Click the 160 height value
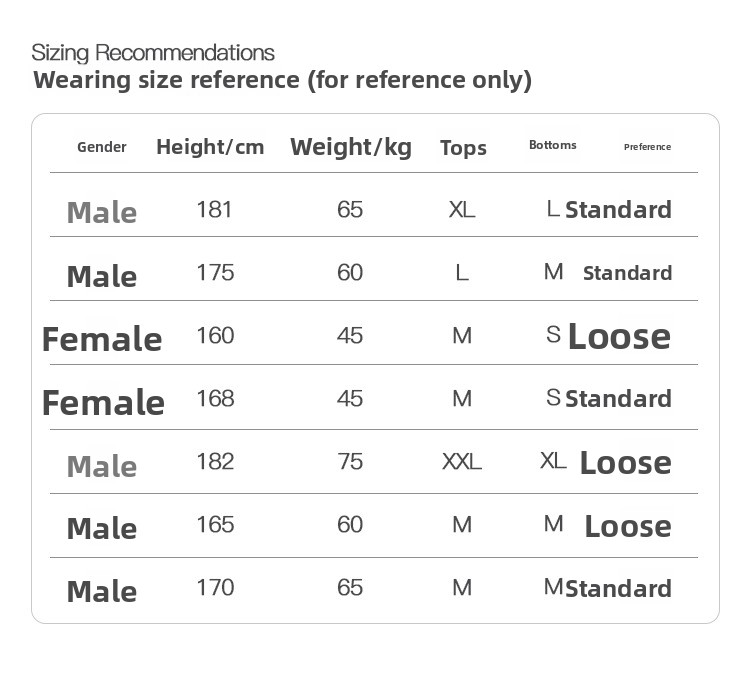This screenshot has height=683, width=750. tap(214, 335)
